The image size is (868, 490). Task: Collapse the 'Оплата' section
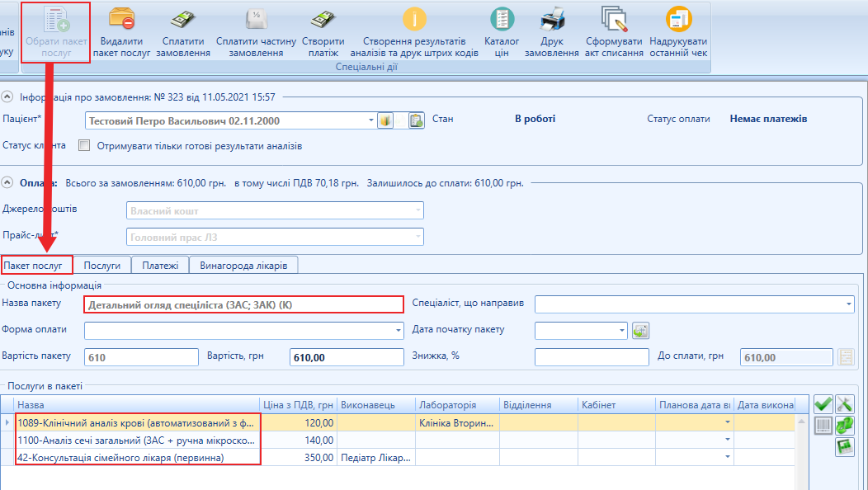pyautogui.click(x=7, y=182)
